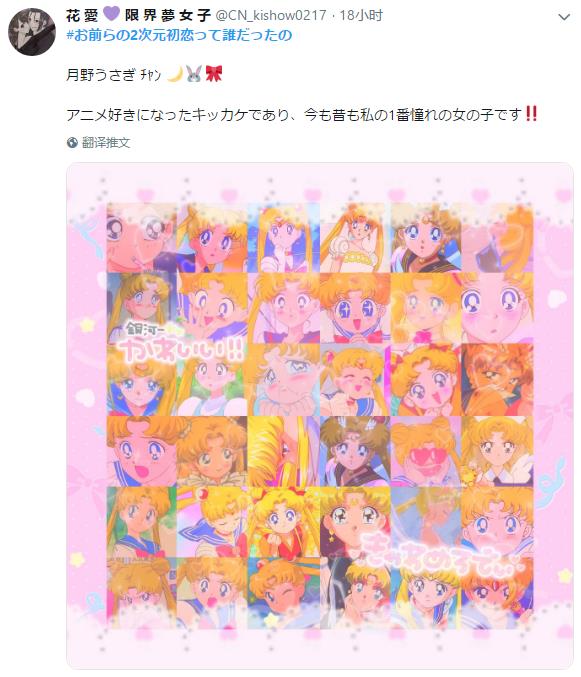The height and width of the screenshot is (677, 581).
Task: Open the tweet via 18小时 timestamp
Action: tap(361, 16)
